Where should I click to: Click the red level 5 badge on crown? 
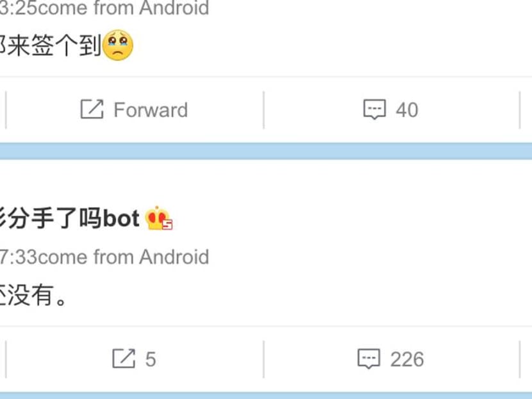(x=167, y=225)
